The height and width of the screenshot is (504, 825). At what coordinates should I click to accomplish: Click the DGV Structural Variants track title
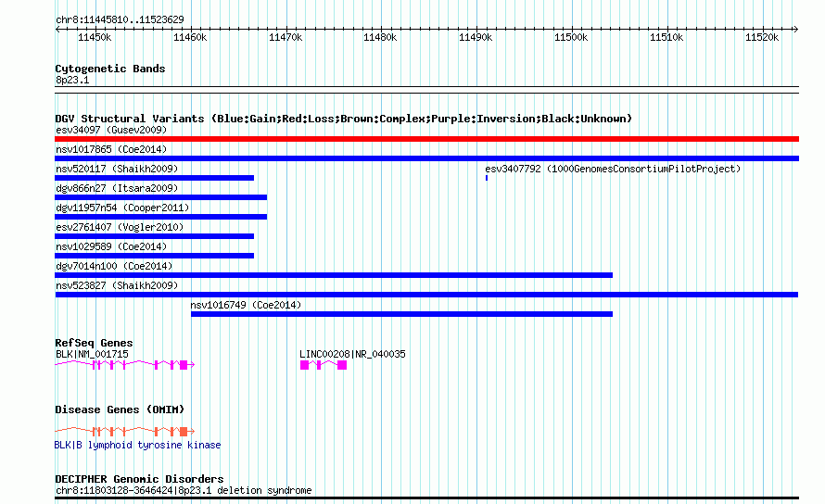point(344,119)
